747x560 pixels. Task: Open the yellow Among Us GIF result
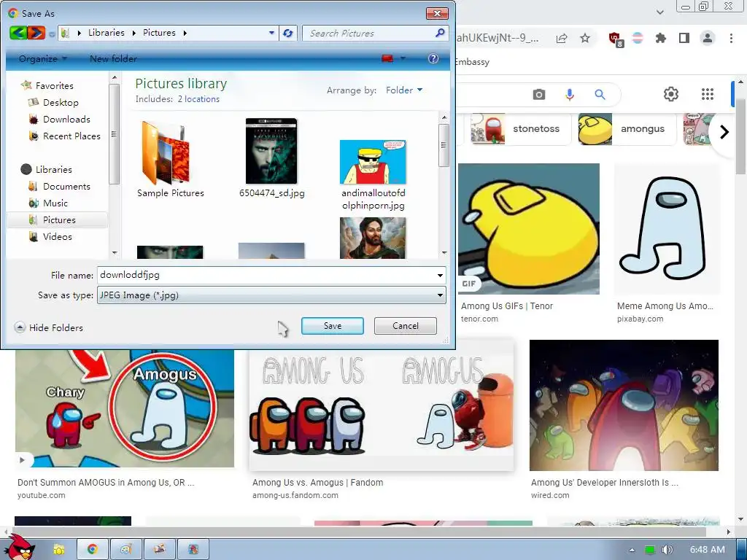point(528,229)
